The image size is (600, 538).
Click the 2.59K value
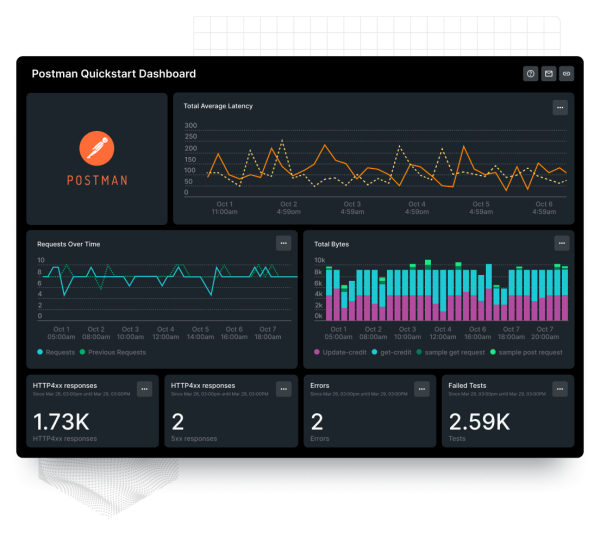pyautogui.click(x=479, y=422)
